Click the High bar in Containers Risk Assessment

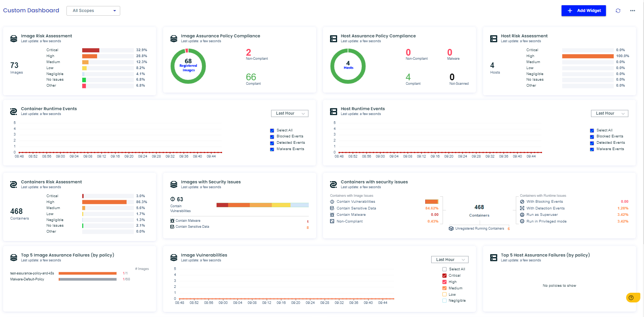(x=104, y=202)
